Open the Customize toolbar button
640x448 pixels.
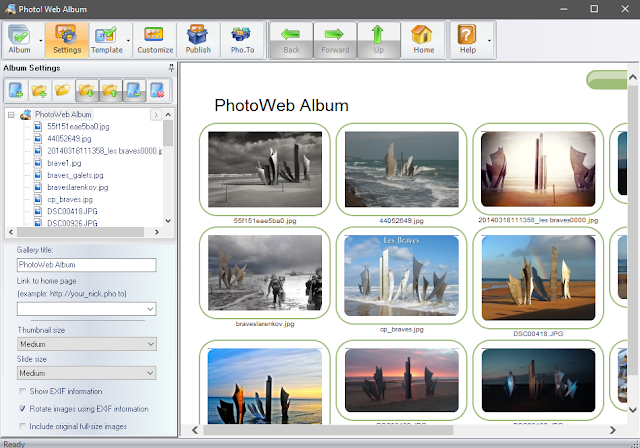(155, 40)
